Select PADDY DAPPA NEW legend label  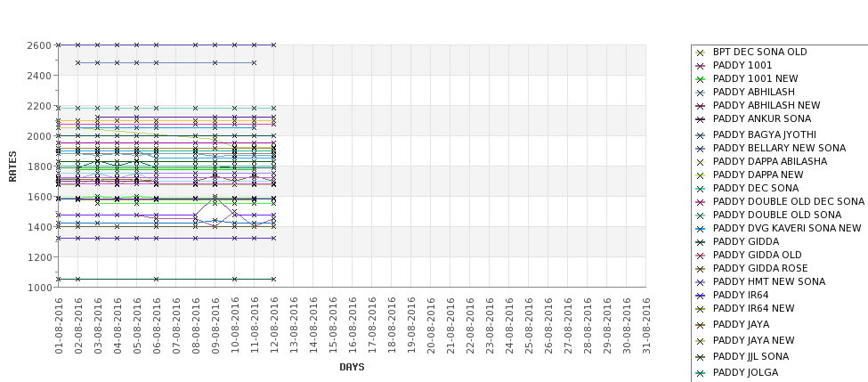coord(758,175)
